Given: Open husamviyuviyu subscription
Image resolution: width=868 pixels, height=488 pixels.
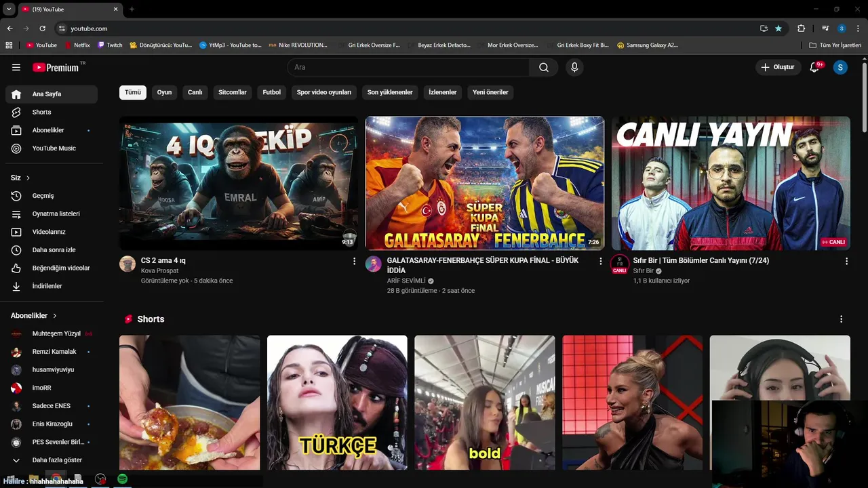Looking at the screenshot, I should tap(52, 370).
